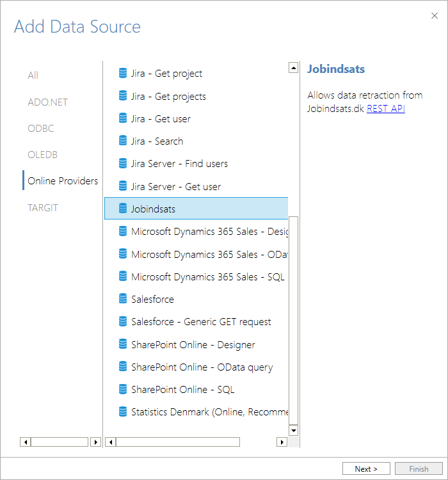This screenshot has height=480, width=448.
Task: Select the ODBC category
Action: pos(41,128)
